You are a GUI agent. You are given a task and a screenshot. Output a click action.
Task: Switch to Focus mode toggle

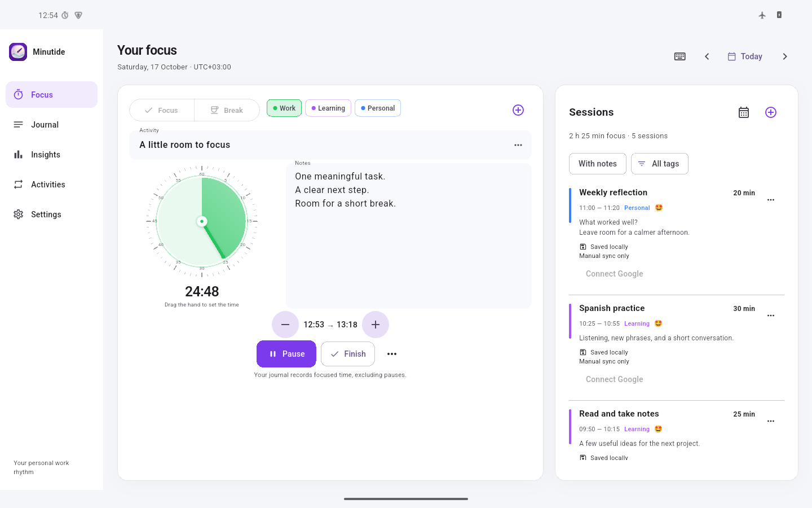point(162,110)
